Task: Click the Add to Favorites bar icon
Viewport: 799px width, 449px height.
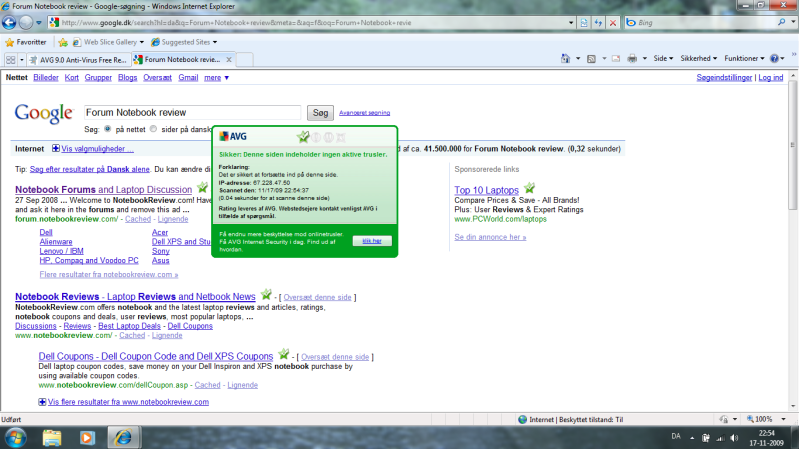Action: click(63, 42)
